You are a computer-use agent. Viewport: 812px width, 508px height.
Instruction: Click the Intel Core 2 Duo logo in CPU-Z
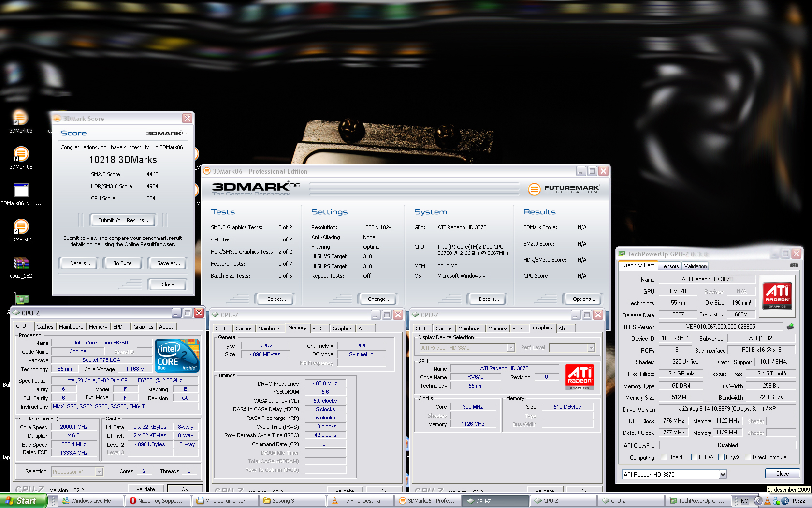coord(176,355)
